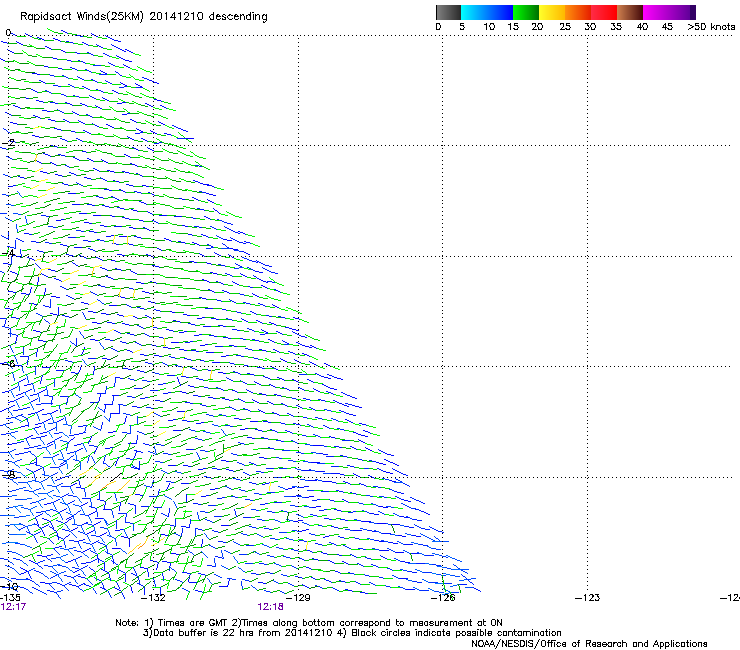740x650 pixels.
Task: Click the cyan-blue 5-15 knots color band
Action: 487,12
